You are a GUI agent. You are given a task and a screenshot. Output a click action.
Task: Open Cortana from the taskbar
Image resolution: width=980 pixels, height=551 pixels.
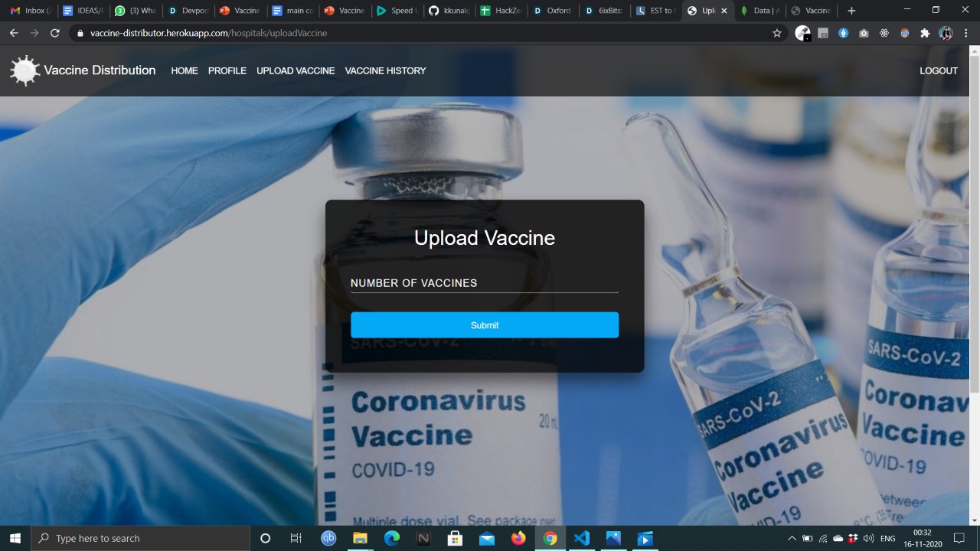click(266, 538)
